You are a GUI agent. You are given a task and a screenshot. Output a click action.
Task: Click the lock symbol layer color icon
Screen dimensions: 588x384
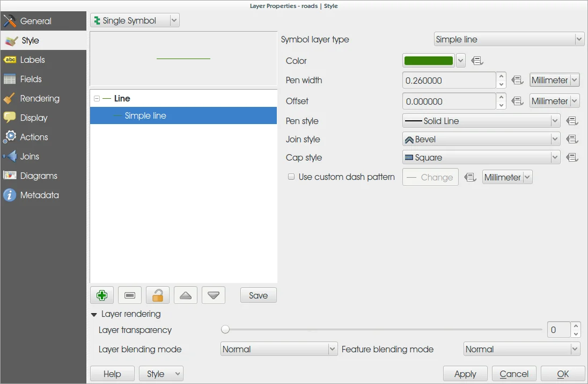(x=158, y=295)
